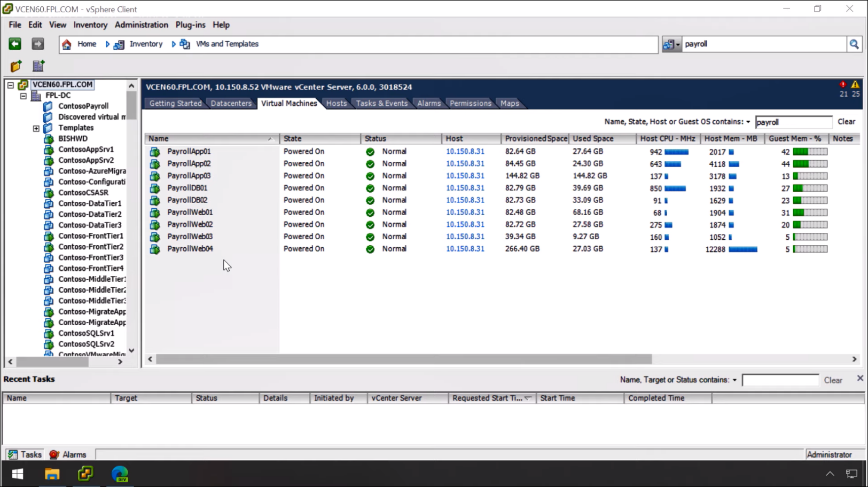This screenshot has height=487, width=868.
Task: Open the Administration menu
Action: pyautogui.click(x=141, y=25)
